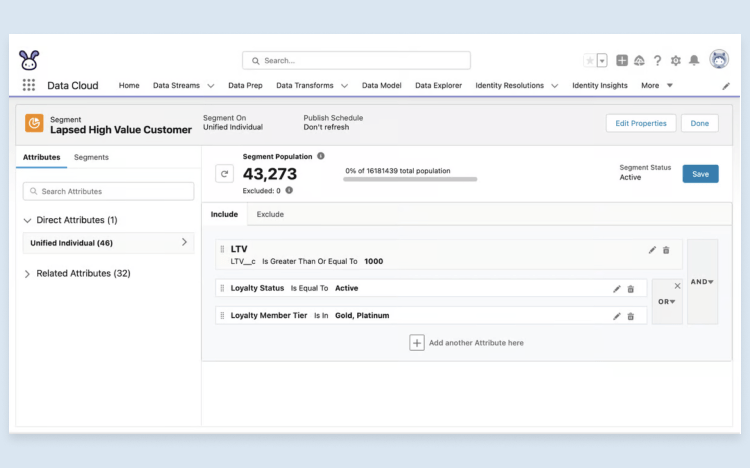The image size is (750, 468).
Task: Select the Attributes tab
Action: [x=42, y=157]
